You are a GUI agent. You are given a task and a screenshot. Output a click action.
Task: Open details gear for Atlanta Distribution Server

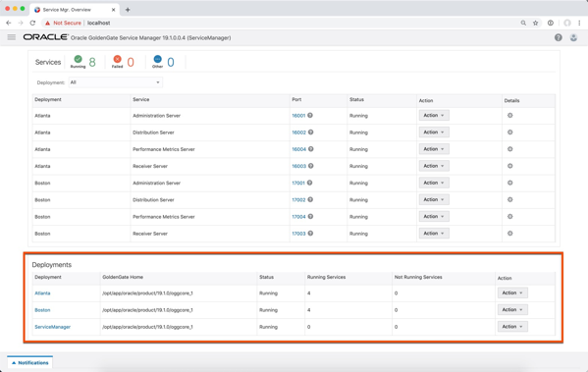(510, 132)
